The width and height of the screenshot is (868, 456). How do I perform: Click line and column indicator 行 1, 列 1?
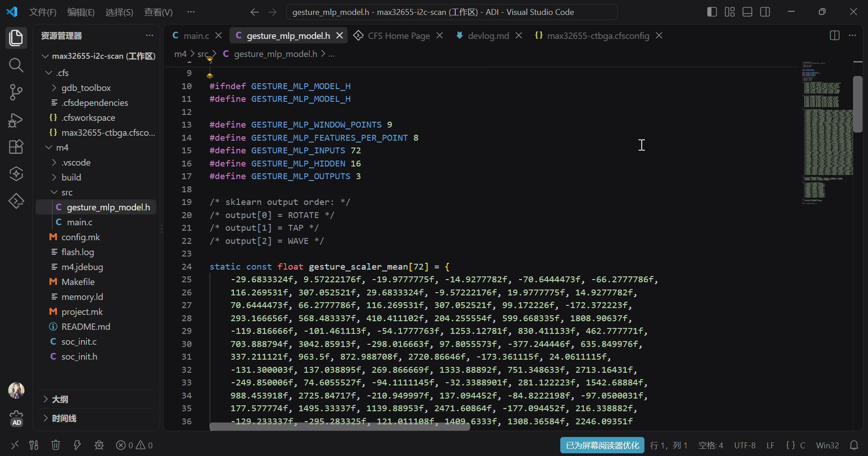click(x=669, y=445)
